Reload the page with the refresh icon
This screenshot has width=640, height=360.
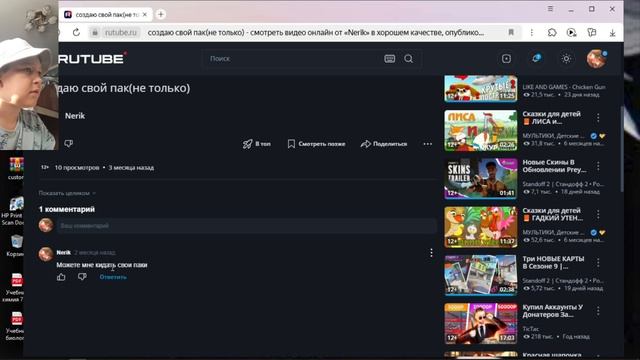coord(76,32)
